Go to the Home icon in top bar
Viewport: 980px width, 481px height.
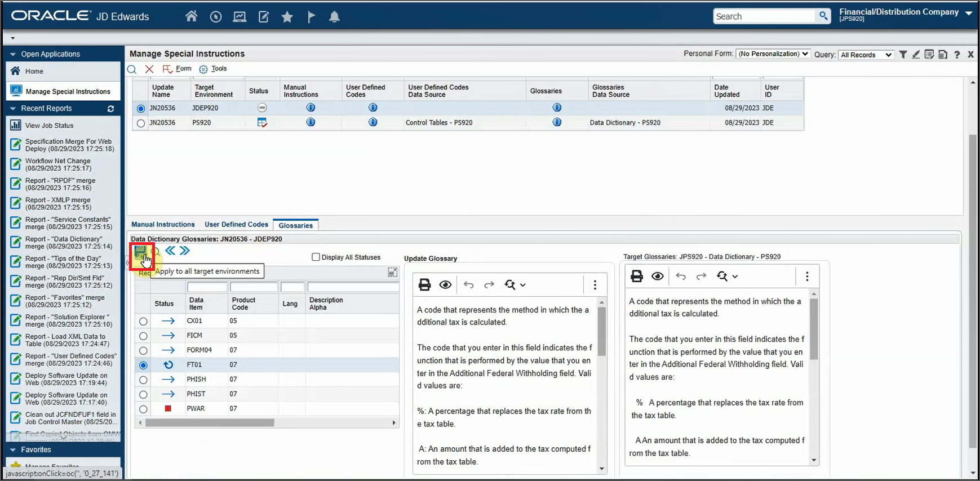pos(192,17)
